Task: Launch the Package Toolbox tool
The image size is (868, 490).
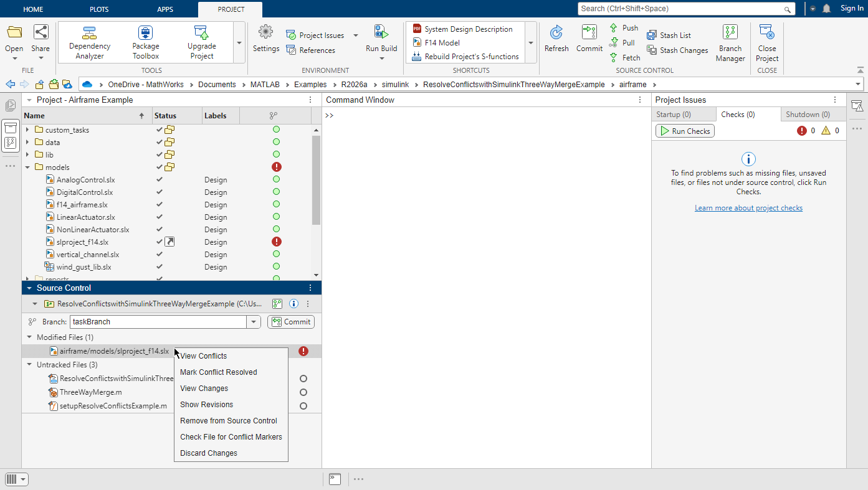Action: point(145,42)
